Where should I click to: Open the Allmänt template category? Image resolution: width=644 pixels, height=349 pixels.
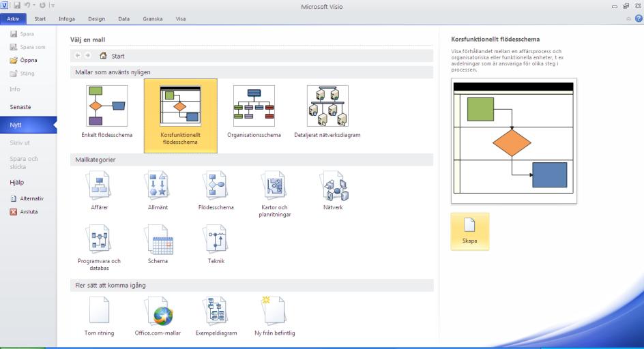click(x=158, y=191)
